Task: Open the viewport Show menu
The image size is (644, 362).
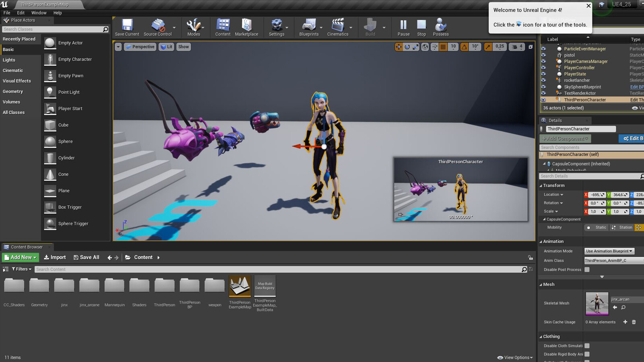Action: tap(184, 47)
